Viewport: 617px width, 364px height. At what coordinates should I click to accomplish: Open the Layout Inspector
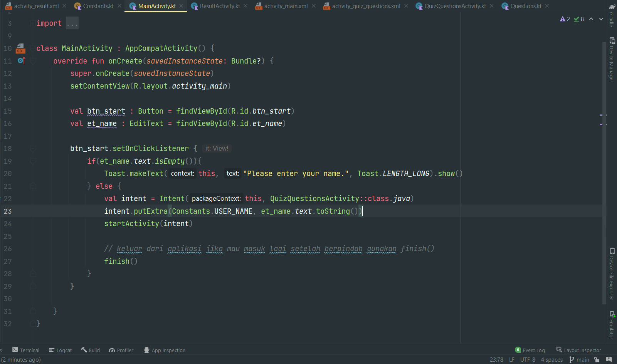tap(578, 350)
